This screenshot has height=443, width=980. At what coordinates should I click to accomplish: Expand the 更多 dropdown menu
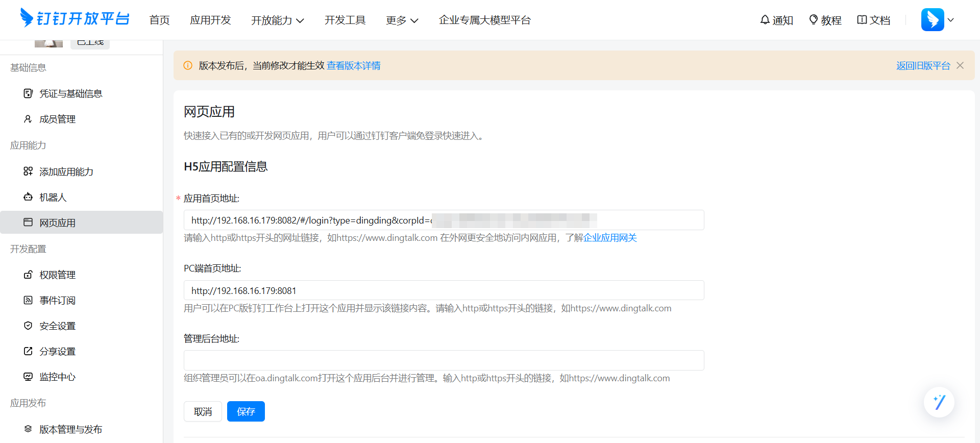[x=402, y=20]
